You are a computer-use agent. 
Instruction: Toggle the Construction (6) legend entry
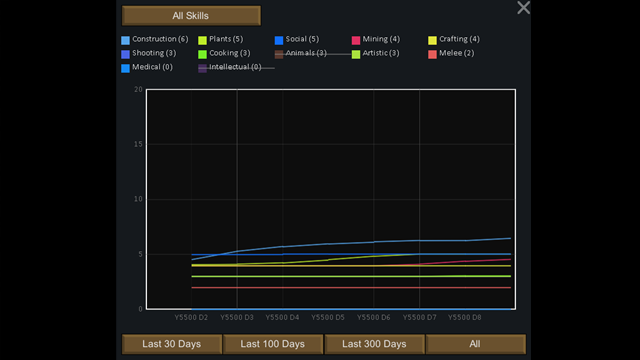155,39
